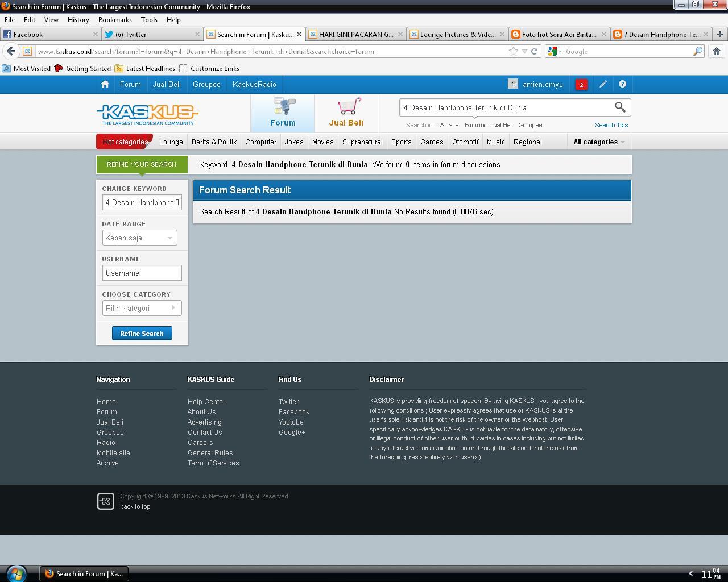
Task: Open the Pilih Kategori category dropdown
Action: click(142, 308)
